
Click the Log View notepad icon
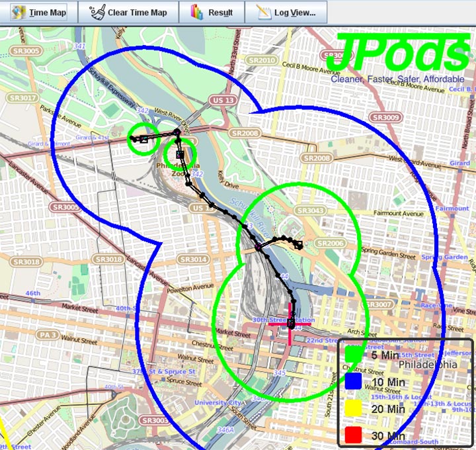(x=264, y=13)
